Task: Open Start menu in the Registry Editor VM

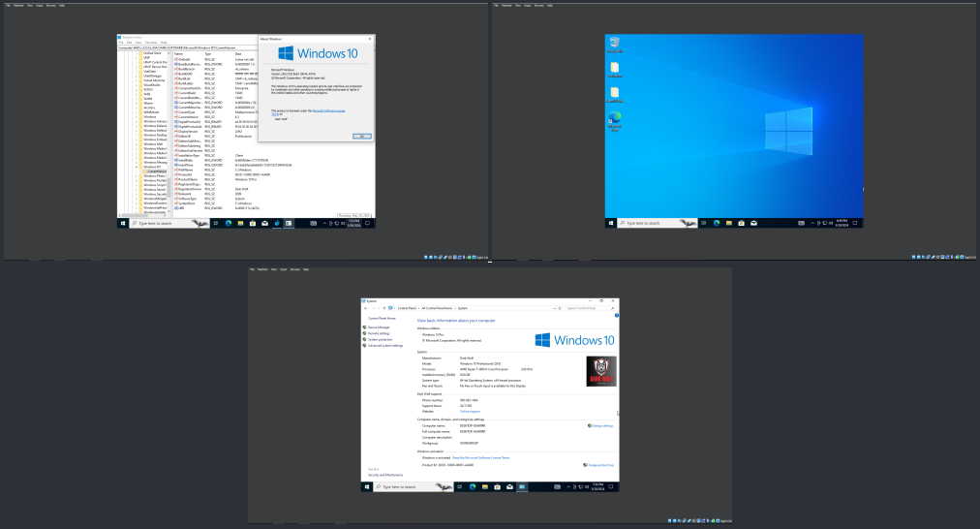Action: click(122, 223)
